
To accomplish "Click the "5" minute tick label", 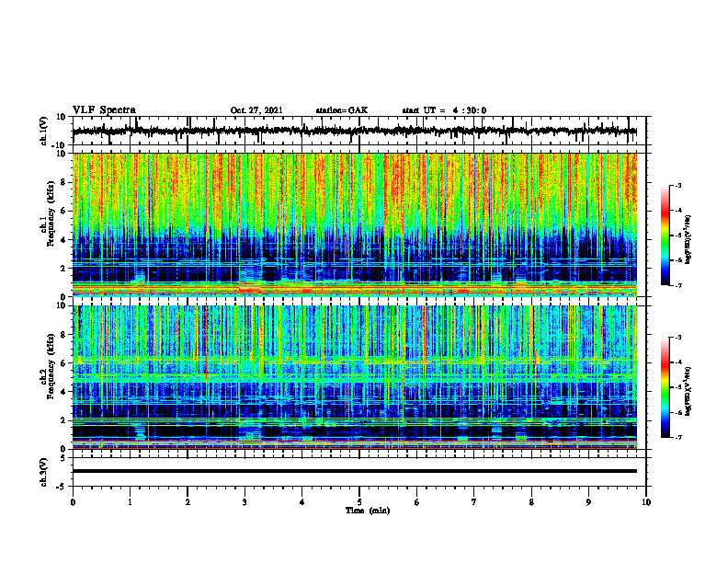I will coord(359,502).
